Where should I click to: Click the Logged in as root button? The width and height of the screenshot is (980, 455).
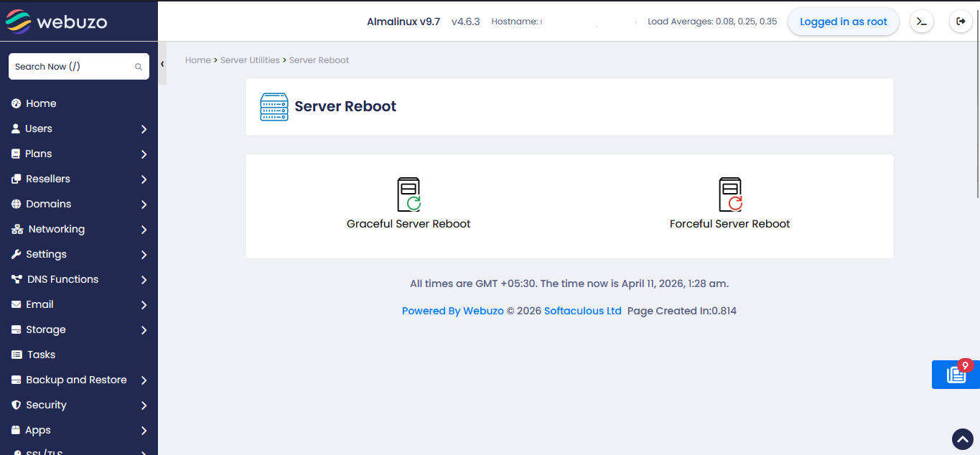[x=843, y=22]
